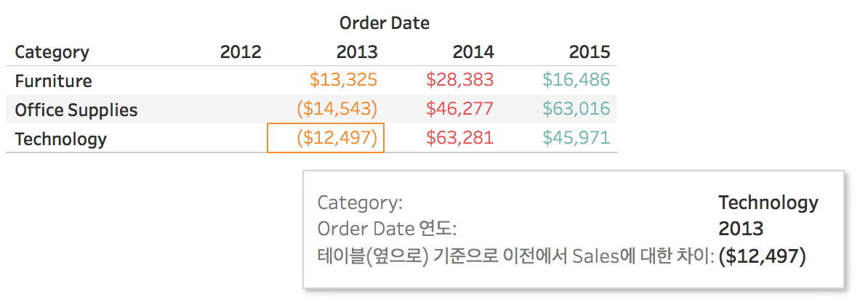The image size is (868, 302).
Task: Click ($12,497) value in tooltip
Action: [762, 256]
